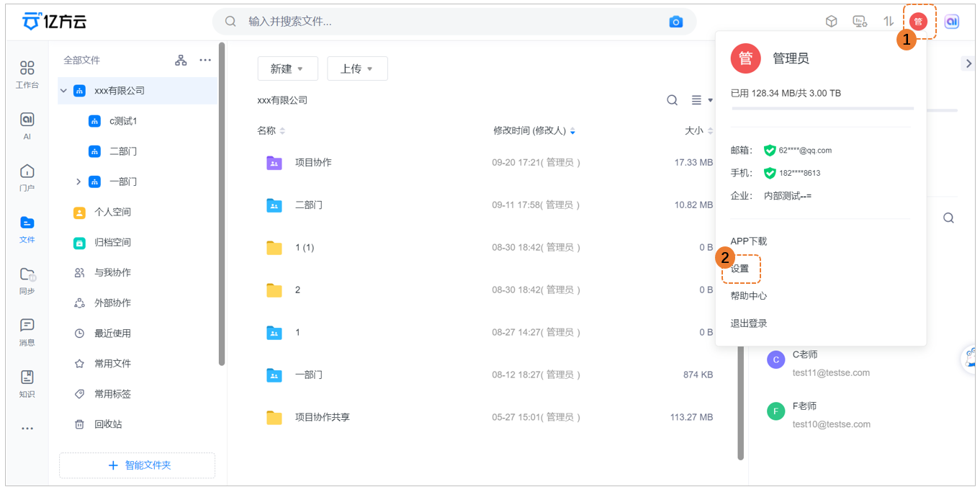Screen dimensions: 980x492
Task: Click the storage usage progress bar
Action: [x=822, y=108]
